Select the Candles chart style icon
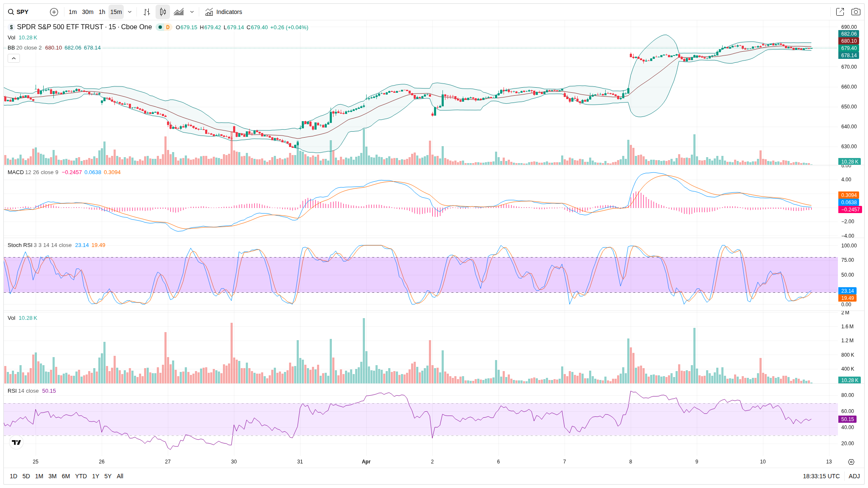 163,12
